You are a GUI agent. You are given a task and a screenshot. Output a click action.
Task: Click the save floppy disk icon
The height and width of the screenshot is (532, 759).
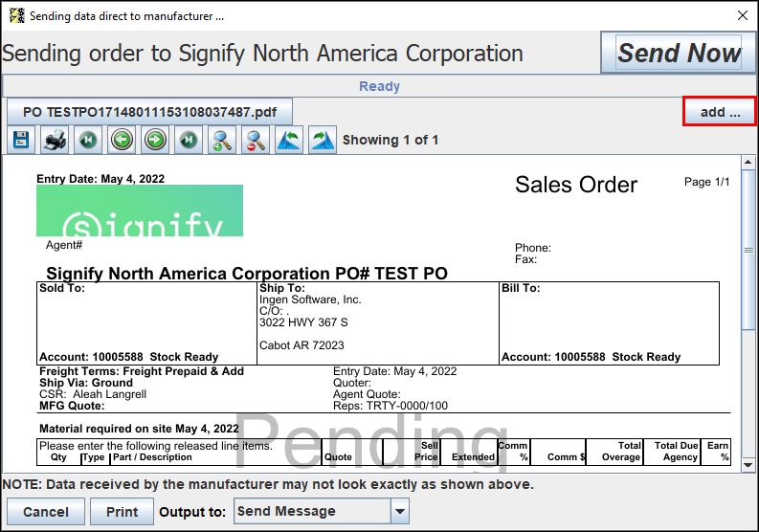point(21,140)
